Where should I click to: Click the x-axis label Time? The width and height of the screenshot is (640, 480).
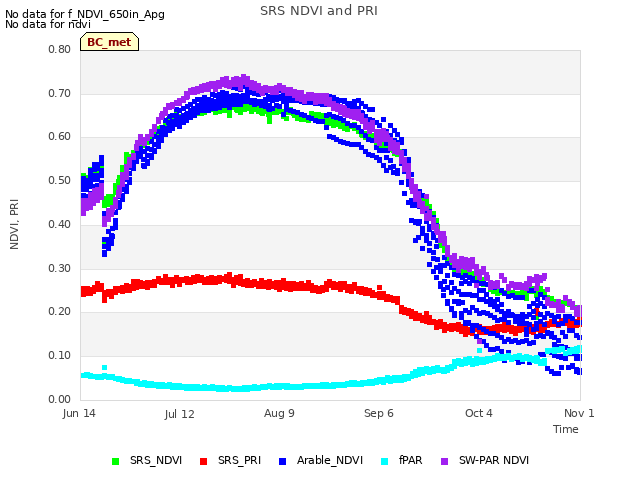tap(566, 429)
